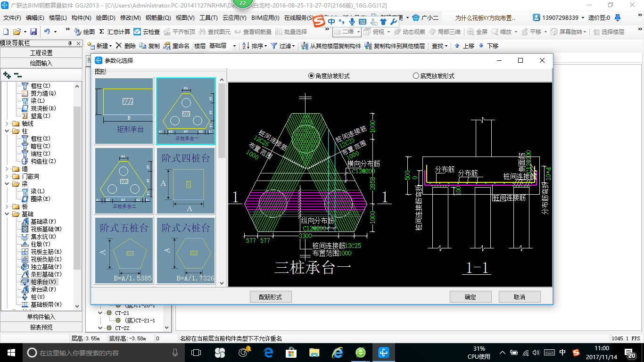This screenshot has height=362, width=644.
Task: Click the 图形 list vertical scrollbar
Action: [222, 181]
